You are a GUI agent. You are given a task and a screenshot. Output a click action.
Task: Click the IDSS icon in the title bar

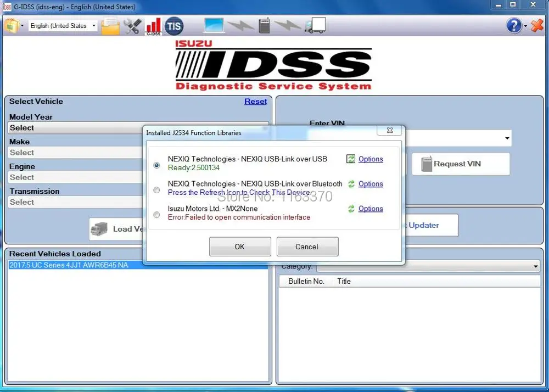tap(7, 7)
